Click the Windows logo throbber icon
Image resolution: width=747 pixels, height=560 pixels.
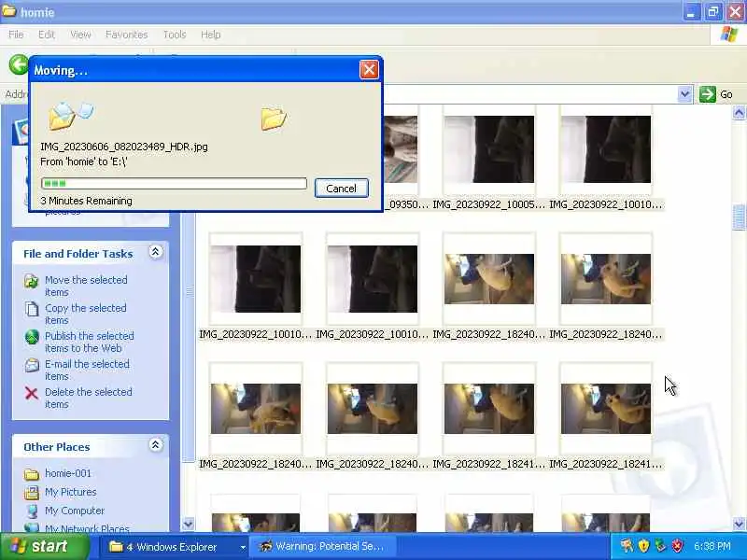(729, 35)
